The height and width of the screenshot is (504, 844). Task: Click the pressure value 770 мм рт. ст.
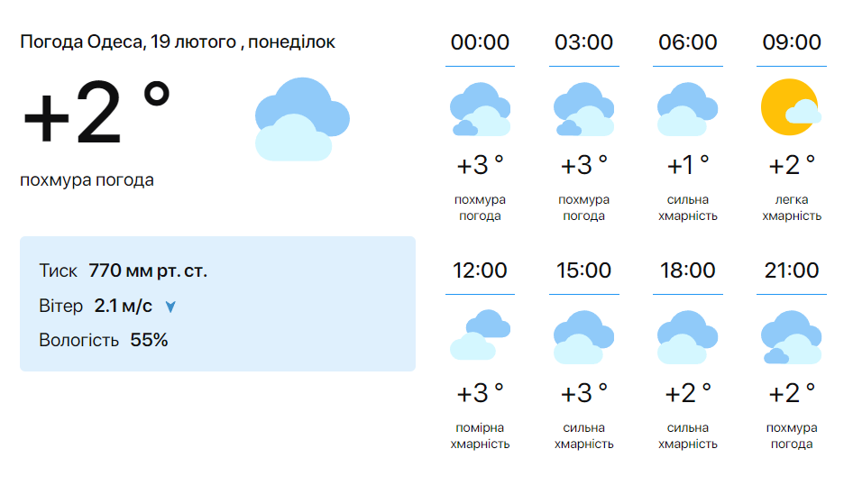(148, 270)
